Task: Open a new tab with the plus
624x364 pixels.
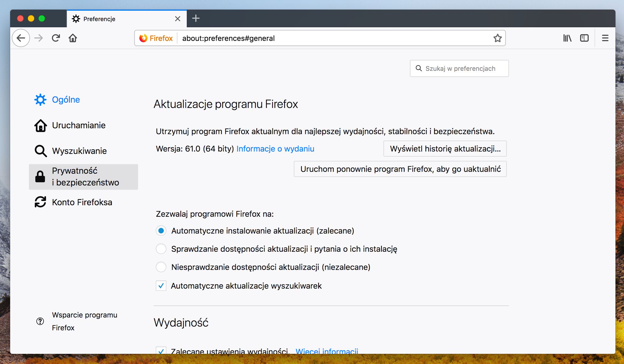Action: tap(196, 18)
